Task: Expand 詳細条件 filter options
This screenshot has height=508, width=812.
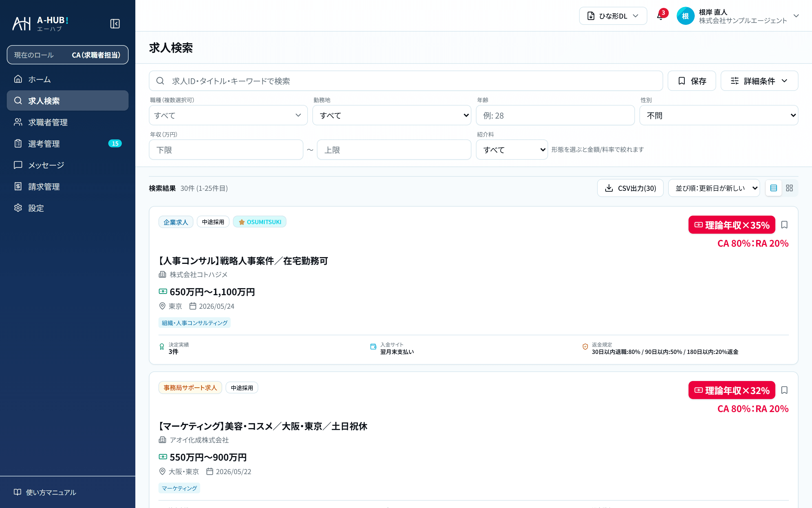Action: (759, 81)
